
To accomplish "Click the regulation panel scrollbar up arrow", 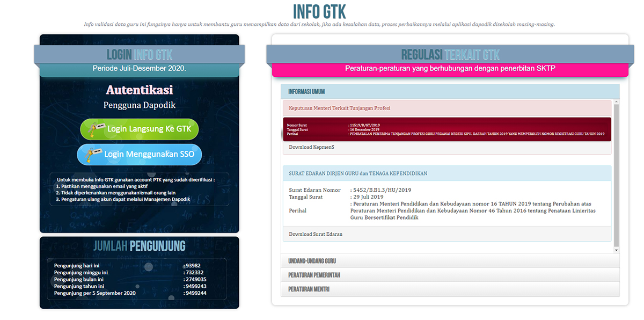I will point(616,102).
